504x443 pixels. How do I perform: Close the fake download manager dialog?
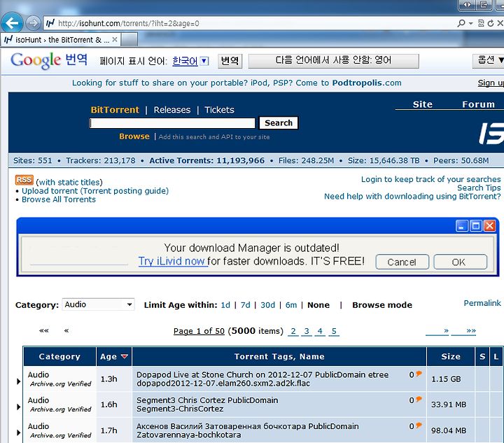[489, 226]
